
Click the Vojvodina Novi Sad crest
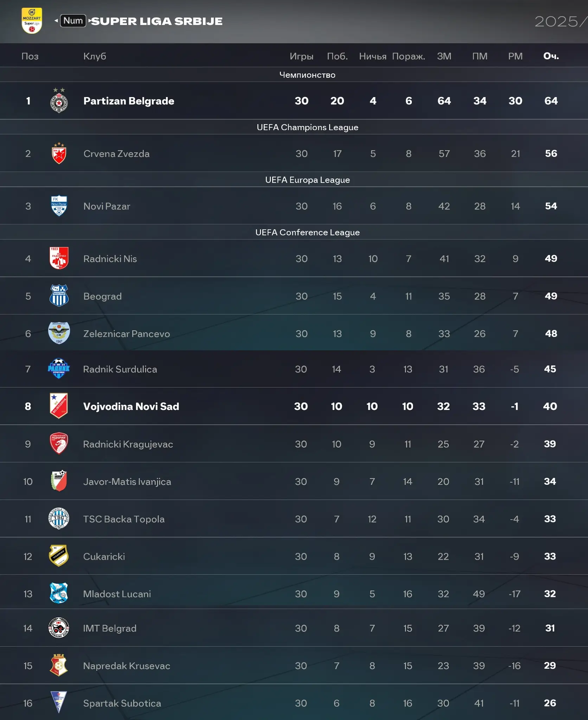(x=59, y=406)
